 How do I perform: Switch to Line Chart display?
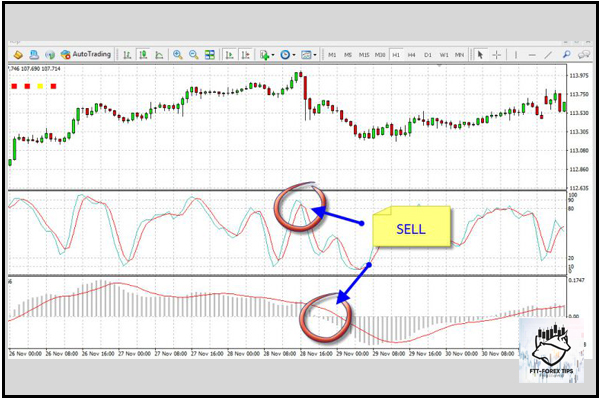[x=159, y=55]
